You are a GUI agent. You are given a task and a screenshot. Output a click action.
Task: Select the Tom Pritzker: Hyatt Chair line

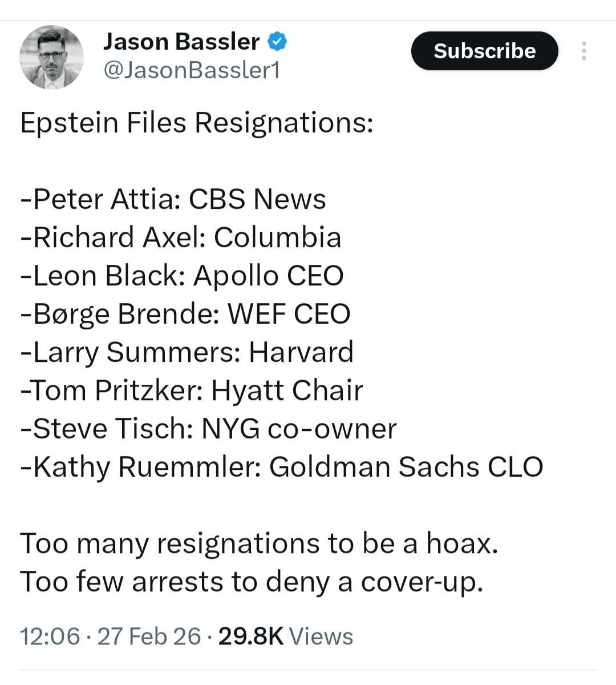(192, 390)
